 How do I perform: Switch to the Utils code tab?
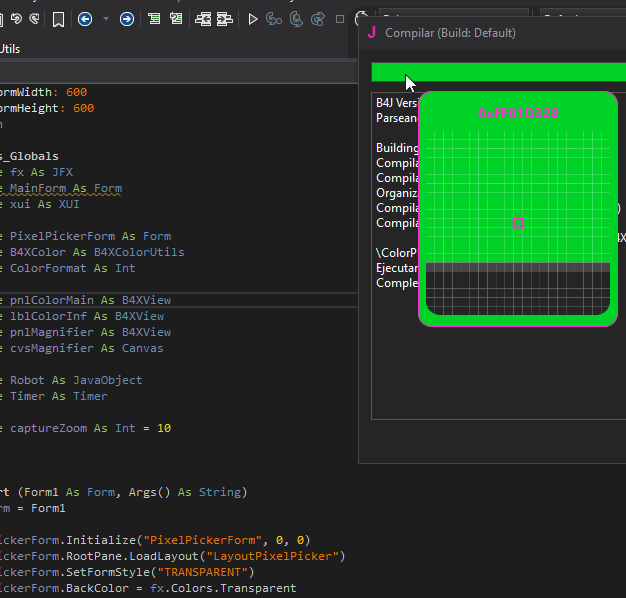coord(10,49)
